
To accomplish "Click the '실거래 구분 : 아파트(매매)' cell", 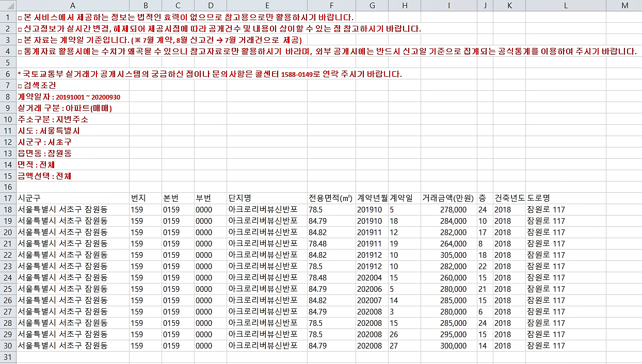I will 72,108.
